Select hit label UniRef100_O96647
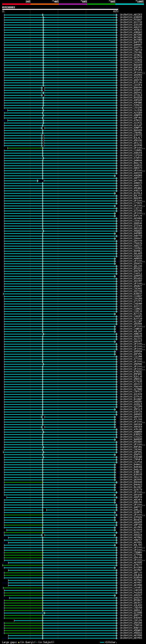 point(131,238)
